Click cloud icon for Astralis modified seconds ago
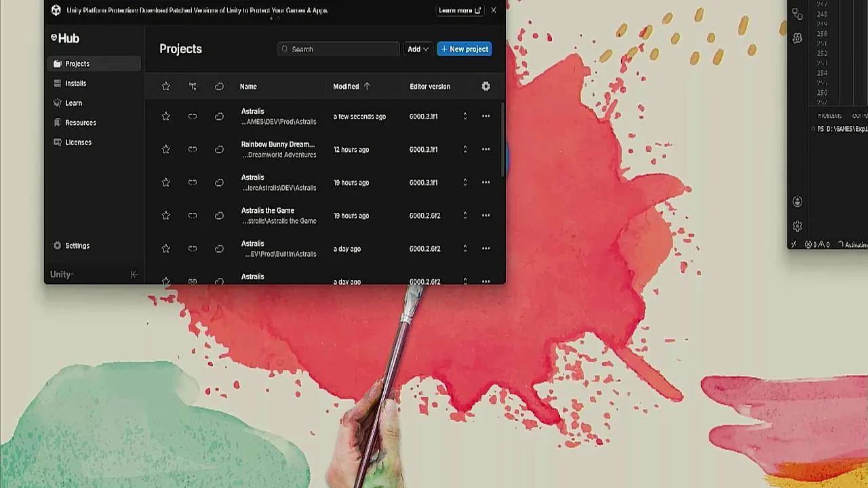The height and width of the screenshot is (488, 868). coord(219,117)
